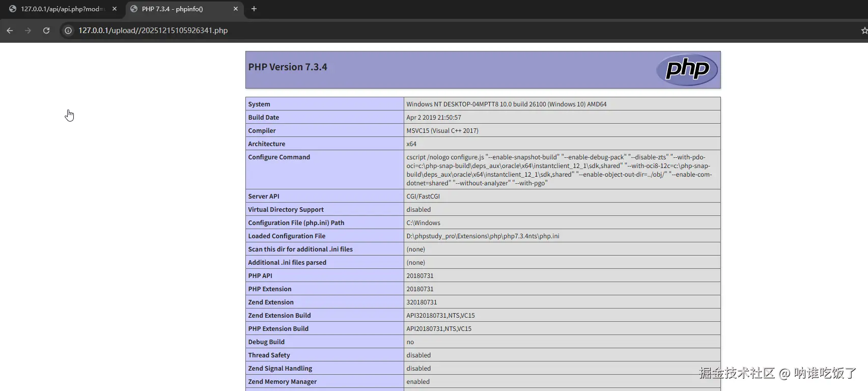Click the D:\phpstudy_pro php.ini path value

483,236
